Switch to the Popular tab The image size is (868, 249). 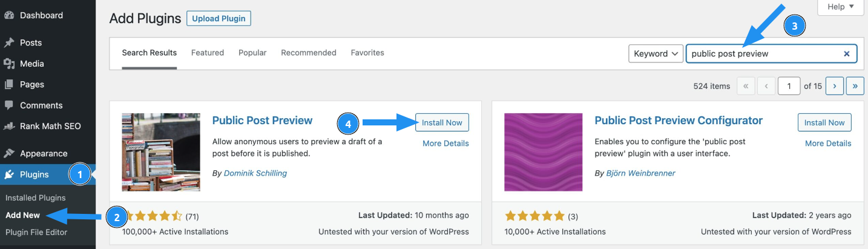tap(252, 53)
